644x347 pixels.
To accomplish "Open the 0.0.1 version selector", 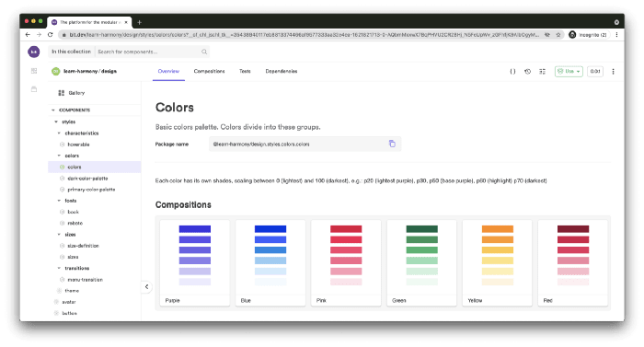I will click(x=595, y=72).
